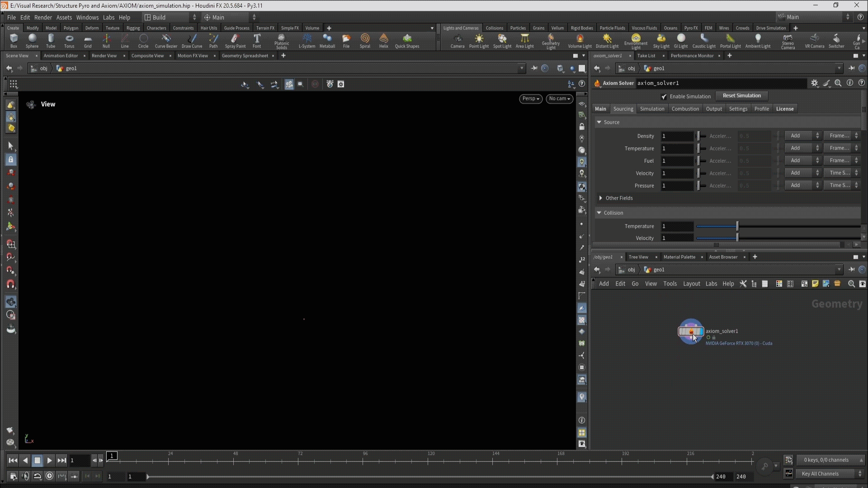Toggle the Enable Simulation checkbox
This screenshot has height=488, width=868.
tap(664, 97)
